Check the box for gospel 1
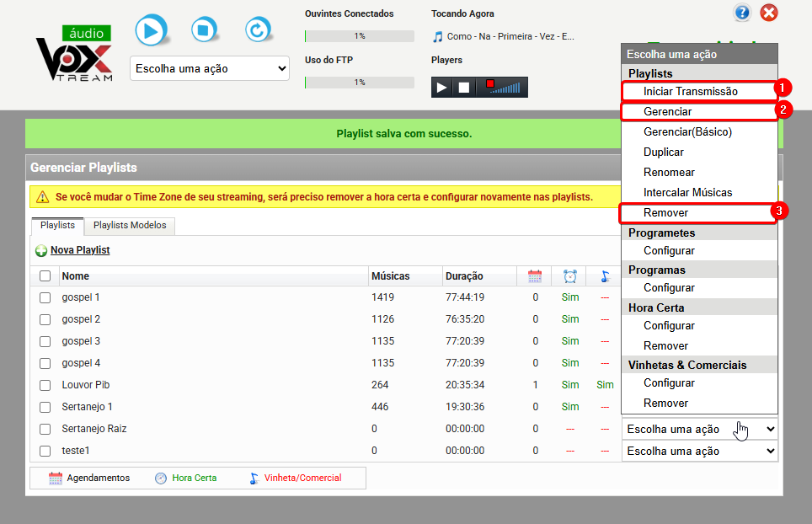 click(45, 297)
